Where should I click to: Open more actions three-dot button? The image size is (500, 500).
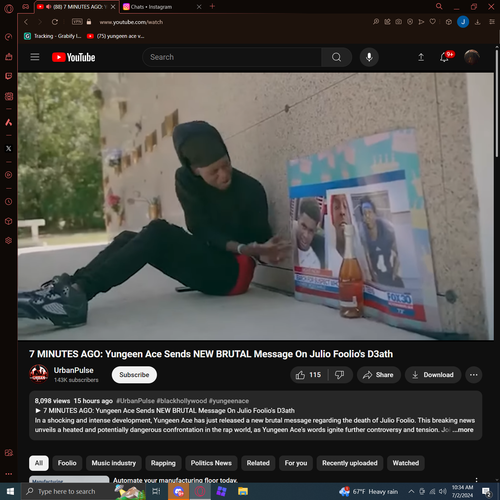coord(473,375)
